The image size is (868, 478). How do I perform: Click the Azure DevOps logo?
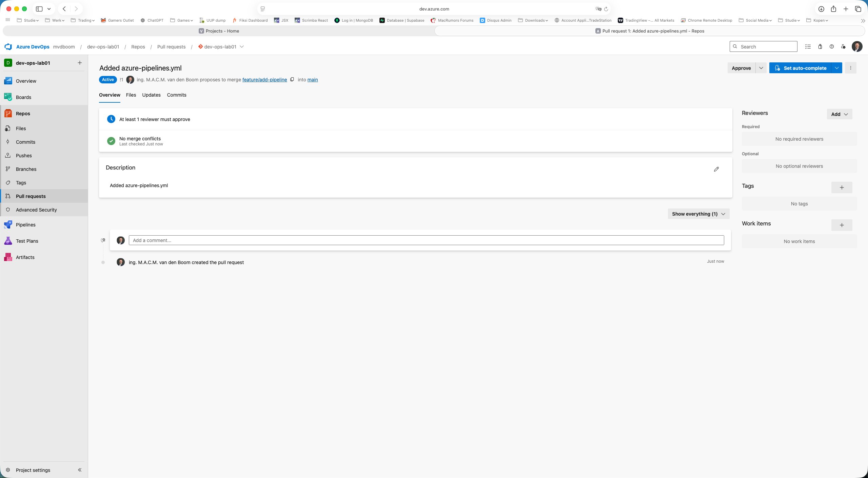point(8,46)
